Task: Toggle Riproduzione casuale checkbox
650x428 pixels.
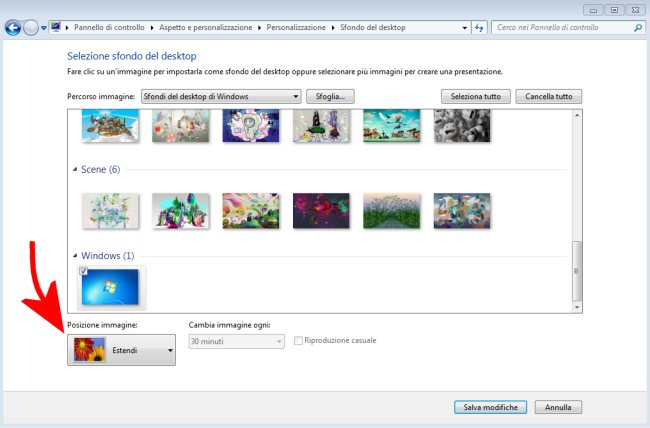Action: click(x=298, y=340)
